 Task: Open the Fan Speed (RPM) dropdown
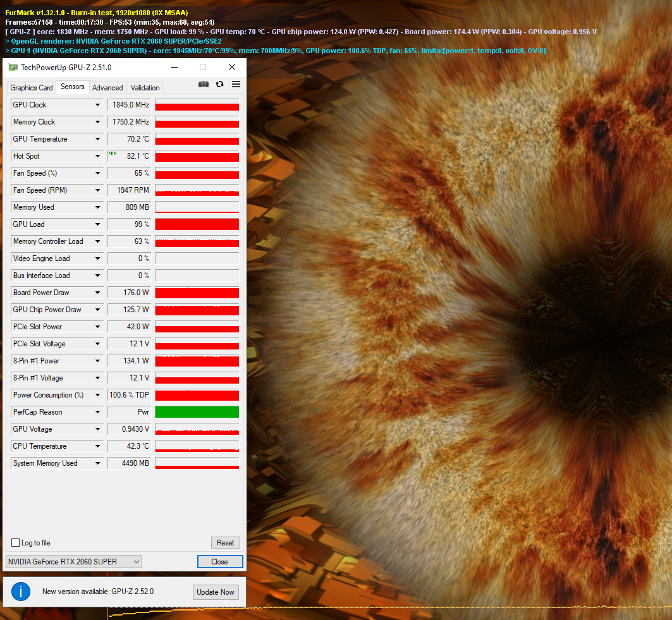point(98,190)
